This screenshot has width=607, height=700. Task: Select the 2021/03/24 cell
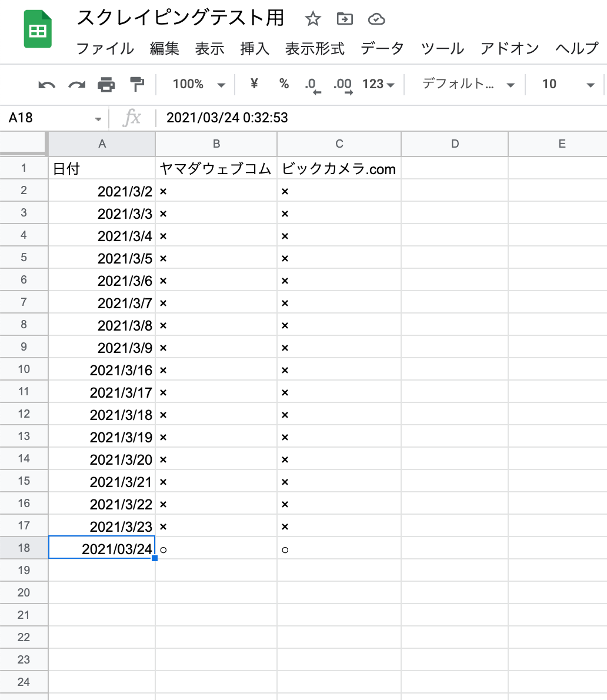click(x=102, y=548)
